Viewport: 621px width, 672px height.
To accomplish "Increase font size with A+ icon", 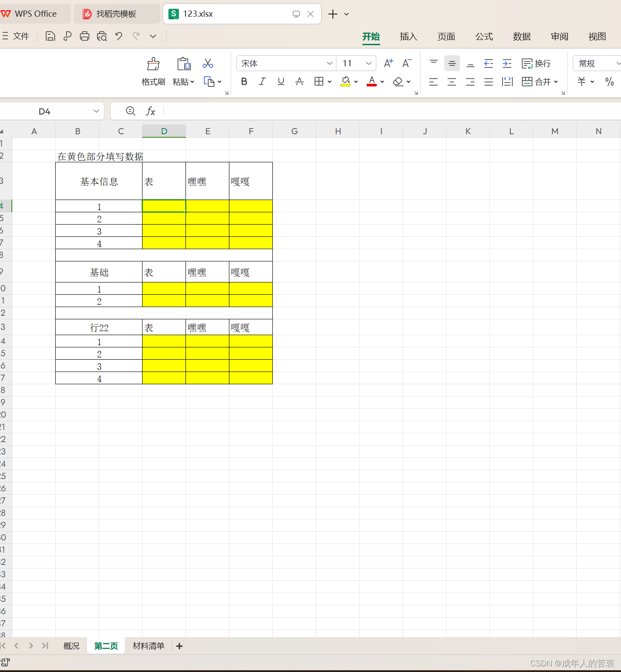I will tap(388, 63).
